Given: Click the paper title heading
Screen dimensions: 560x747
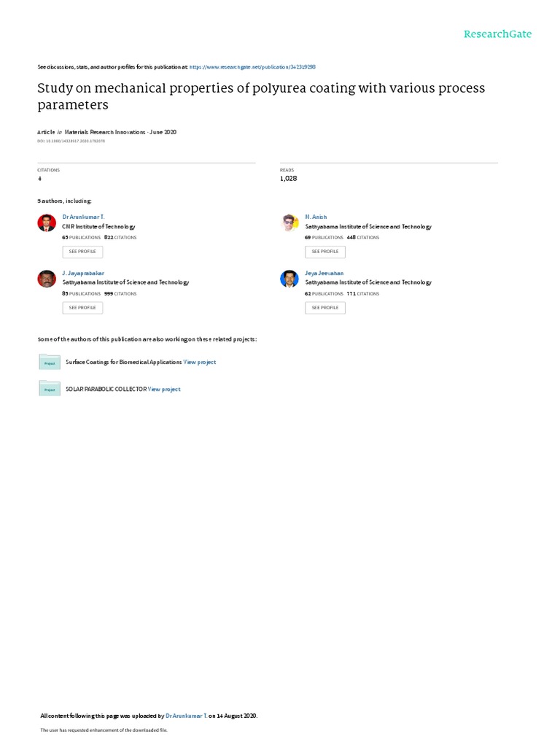Looking at the screenshot, I should click(x=261, y=96).
